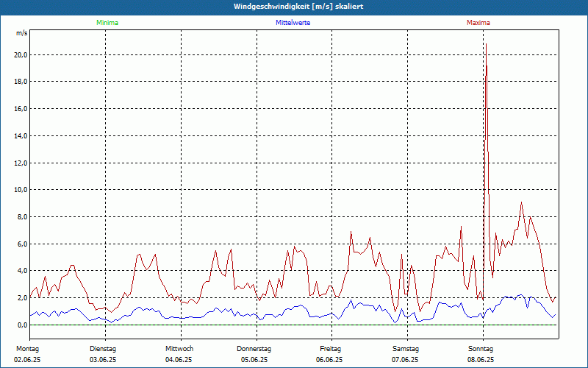Click the green Minima legend label

click(x=107, y=23)
